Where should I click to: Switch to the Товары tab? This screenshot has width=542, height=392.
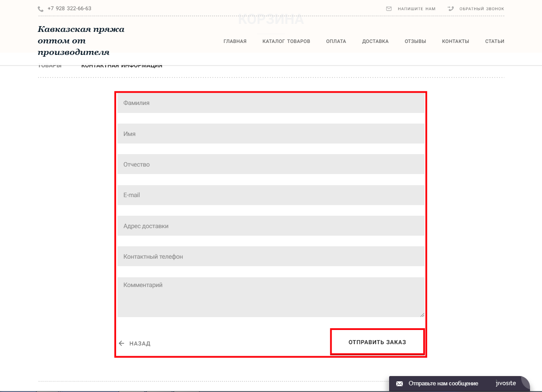tap(50, 66)
